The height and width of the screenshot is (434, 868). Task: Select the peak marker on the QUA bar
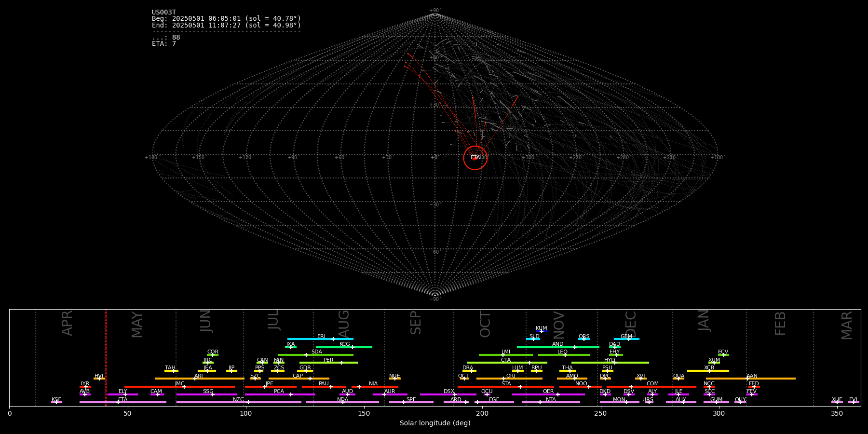[678, 379]
